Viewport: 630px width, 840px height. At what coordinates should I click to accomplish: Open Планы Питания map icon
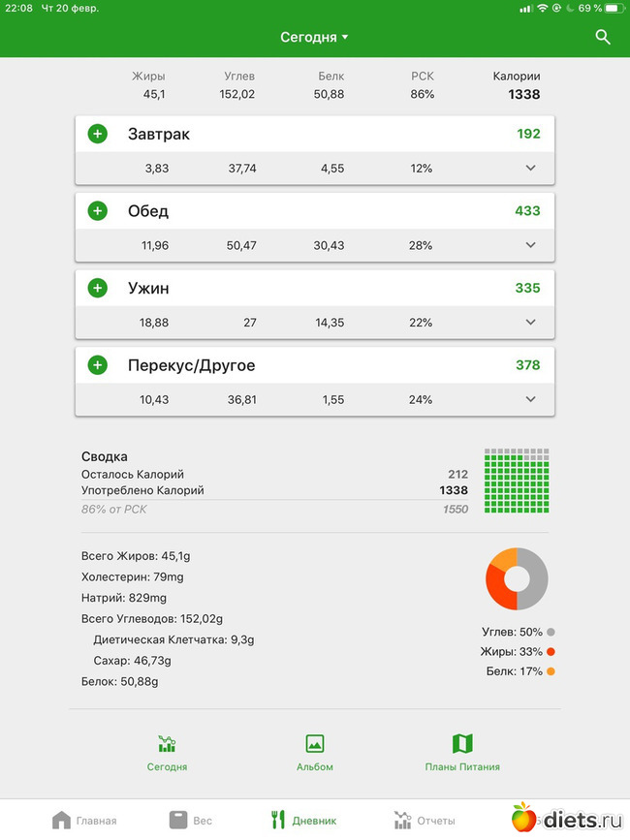(462, 744)
